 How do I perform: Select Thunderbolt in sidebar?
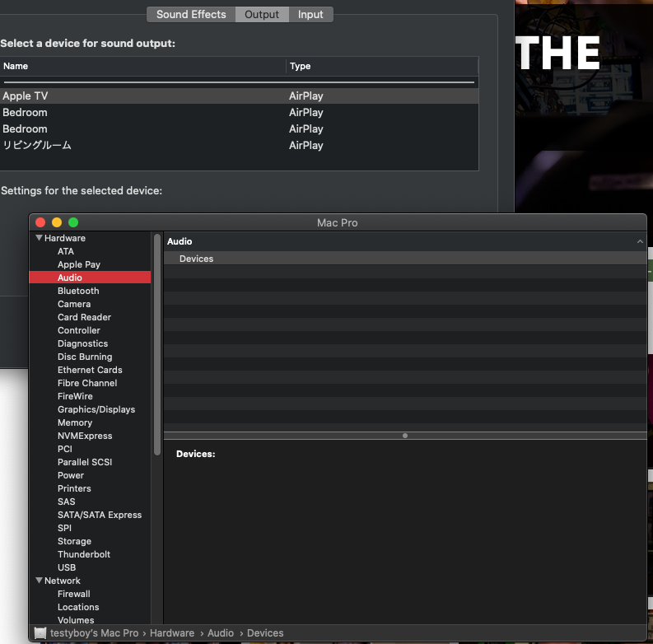pyautogui.click(x=84, y=554)
